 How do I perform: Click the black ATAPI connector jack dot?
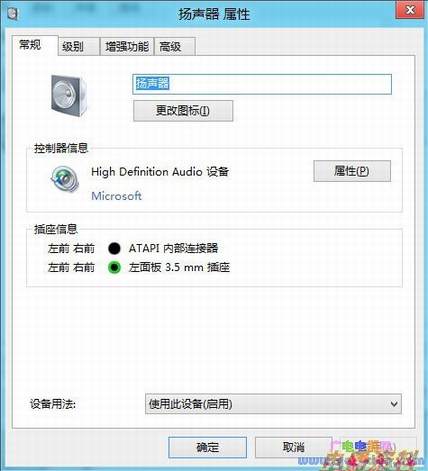coord(114,248)
